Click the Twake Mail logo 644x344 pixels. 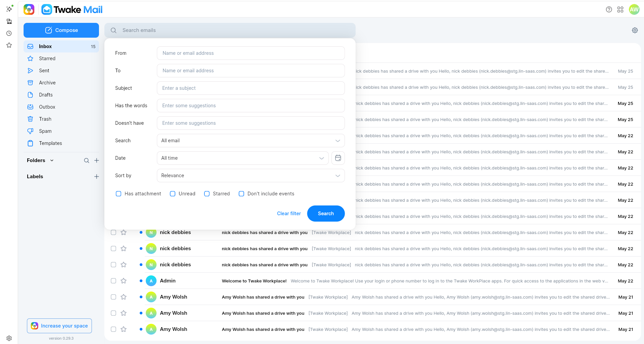(x=72, y=9)
